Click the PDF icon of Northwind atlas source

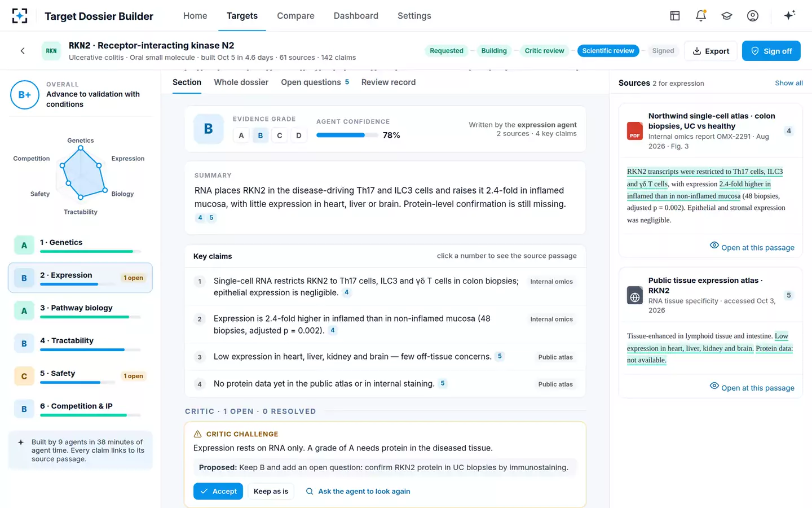[635, 131]
